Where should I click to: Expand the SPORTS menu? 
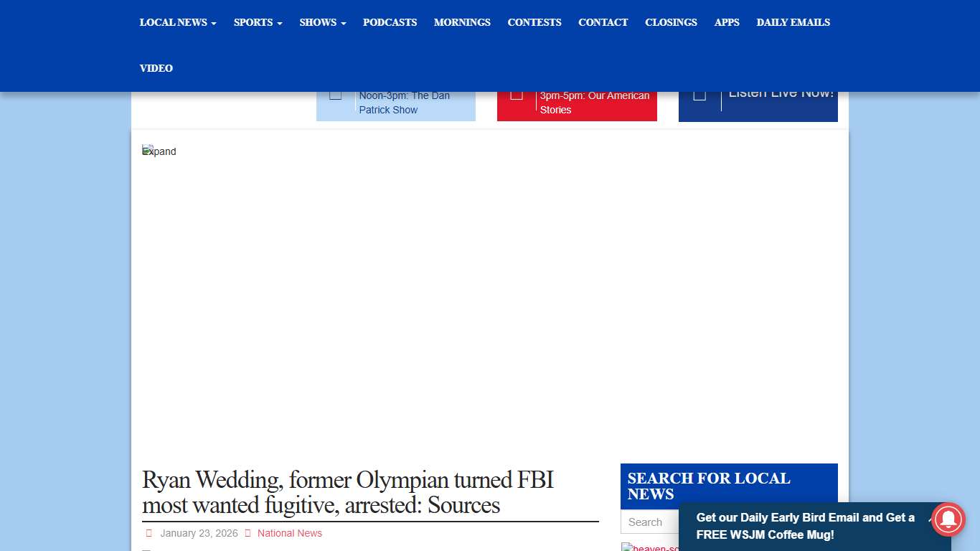click(x=257, y=22)
